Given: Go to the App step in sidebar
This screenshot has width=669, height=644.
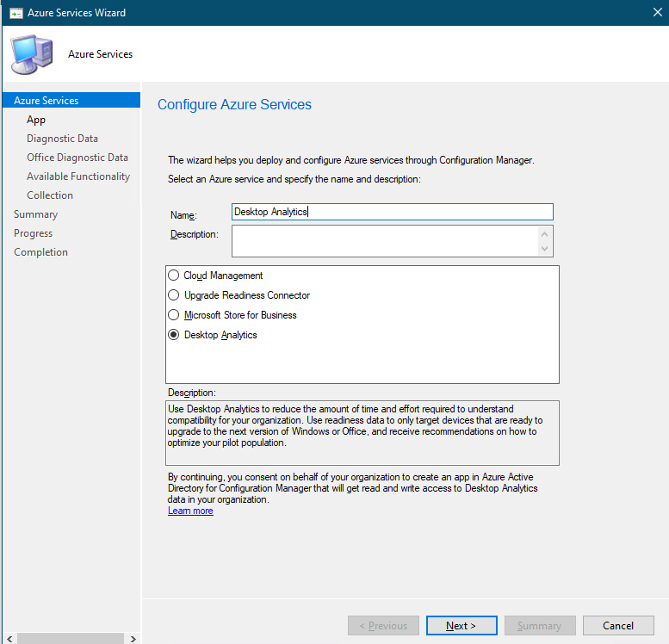Looking at the screenshot, I should click(x=36, y=120).
